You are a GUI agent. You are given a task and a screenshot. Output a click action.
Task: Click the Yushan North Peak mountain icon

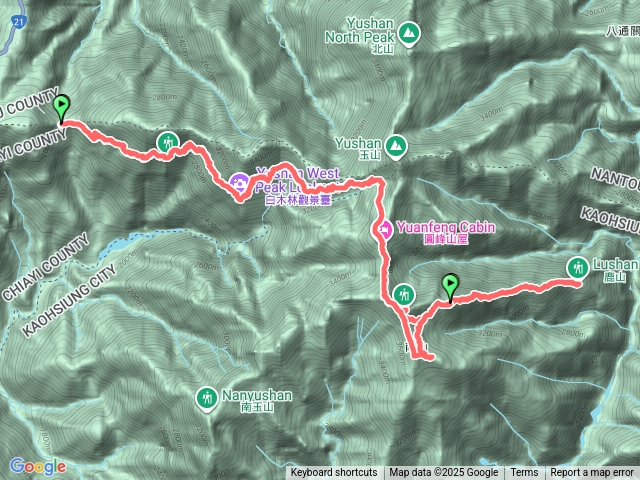point(407,34)
